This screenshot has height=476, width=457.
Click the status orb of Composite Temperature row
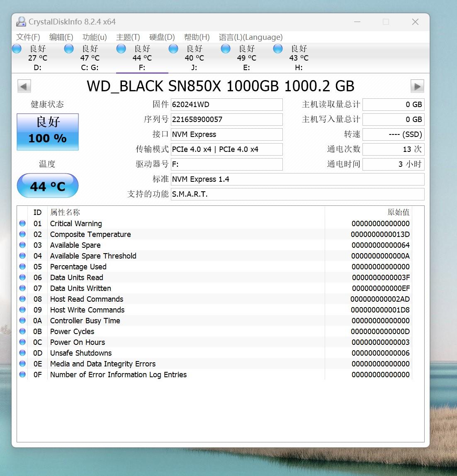click(22, 234)
